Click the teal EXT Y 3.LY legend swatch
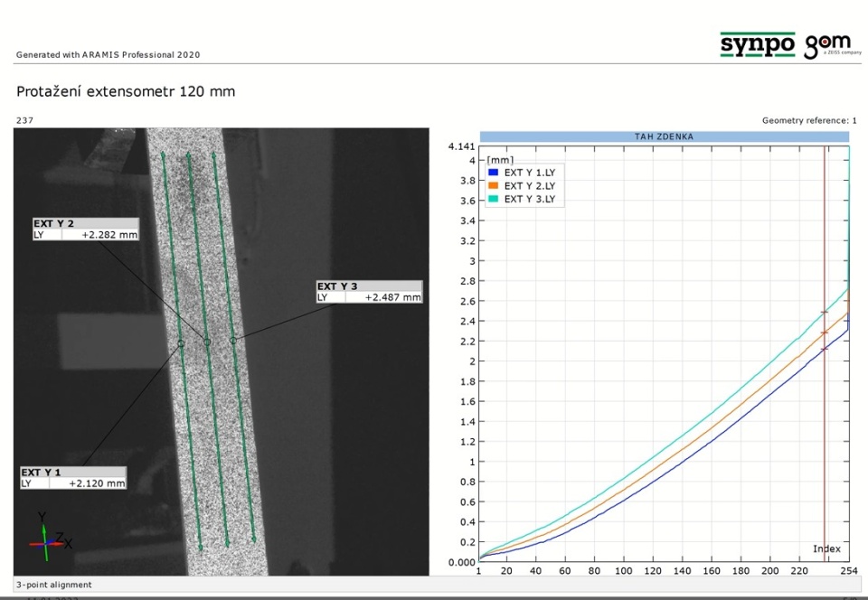 (493, 199)
